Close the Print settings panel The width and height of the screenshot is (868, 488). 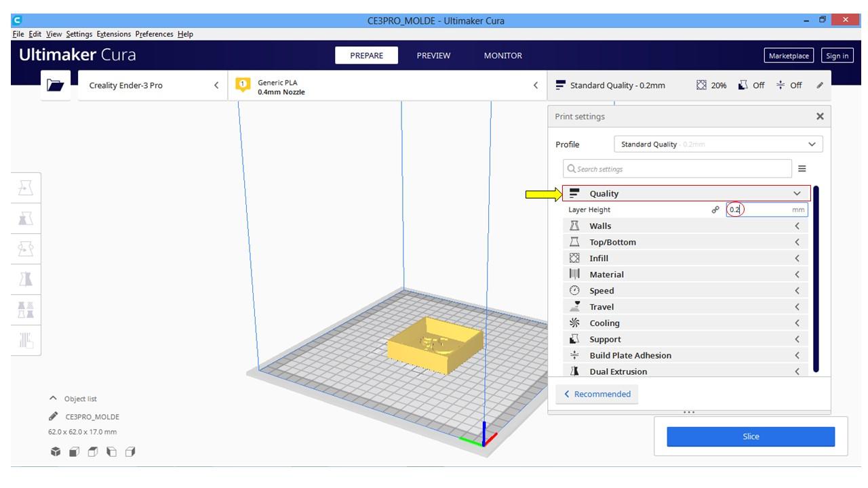pyautogui.click(x=820, y=117)
